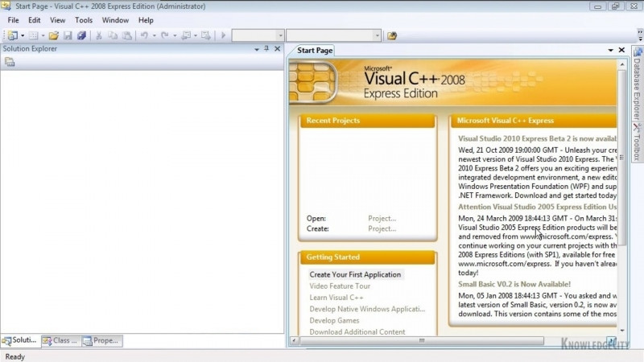Open Visual Studio 2010 Express Beta 2 headline
This screenshot has height=362, width=644.
(x=537, y=138)
